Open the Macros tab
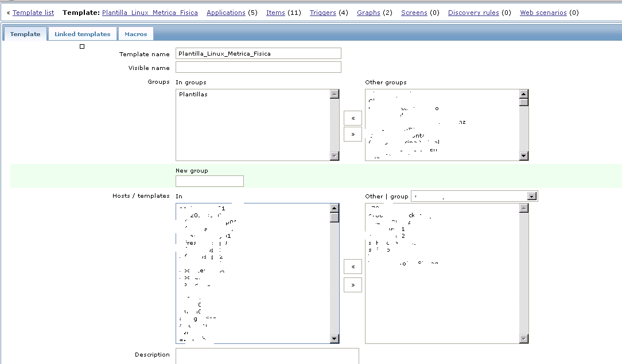The width and height of the screenshot is (622, 364). coord(135,34)
